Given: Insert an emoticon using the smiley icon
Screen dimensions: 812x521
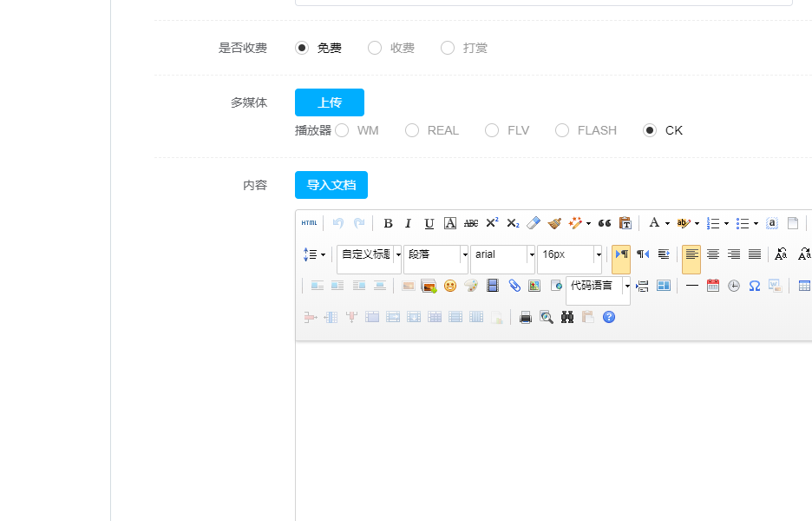Looking at the screenshot, I should [449, 286].
